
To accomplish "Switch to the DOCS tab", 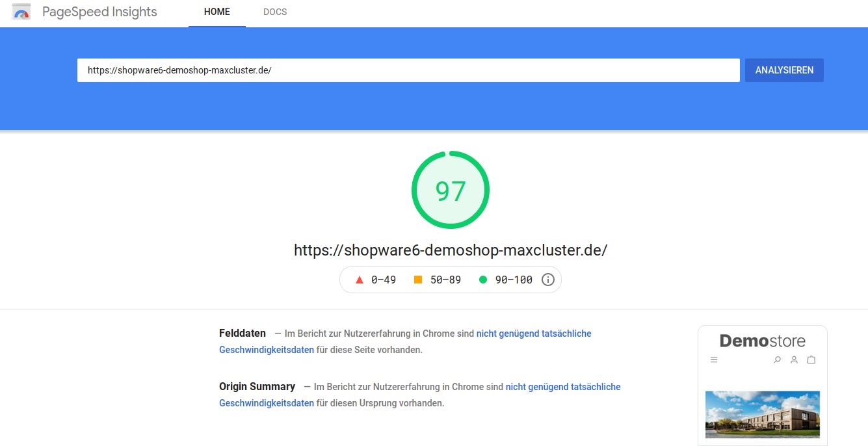I will coord(275,12).
